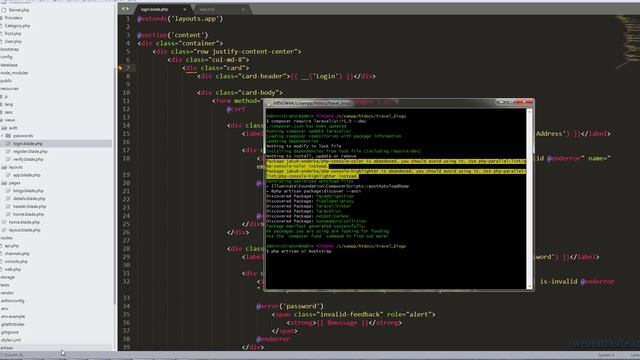Click the tab navigation forward arrow
640x360 pixels.
(x=127, y=9)
